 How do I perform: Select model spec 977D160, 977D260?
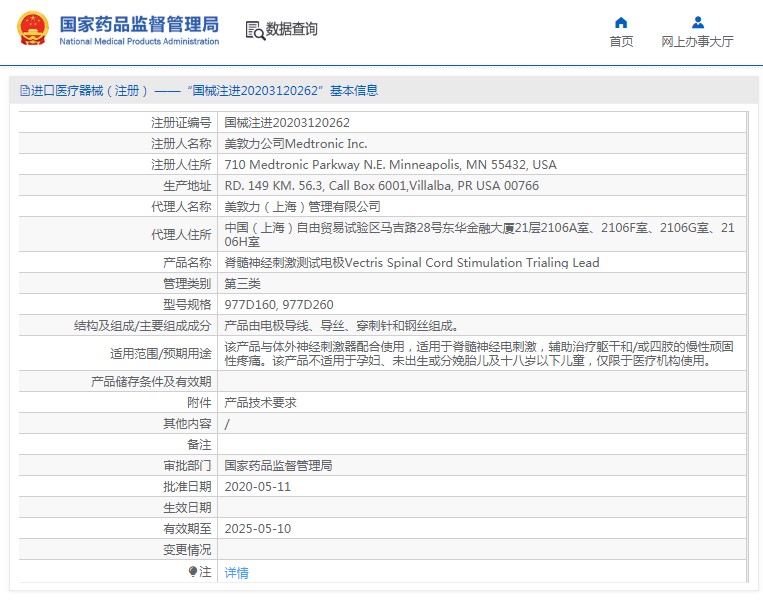pos(279,305)
